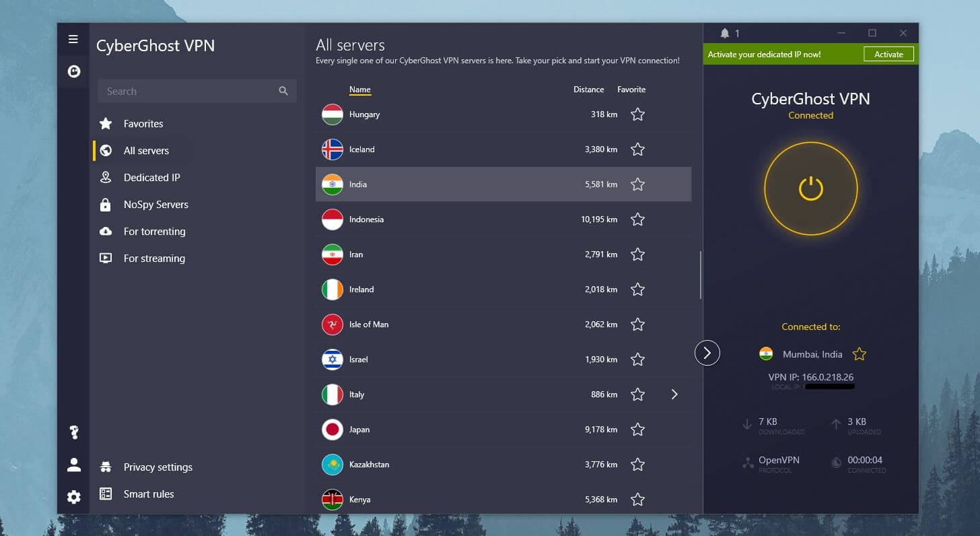Favorite Ireland with its star
This screenshot has height=536, width=980.
point(637,290)
